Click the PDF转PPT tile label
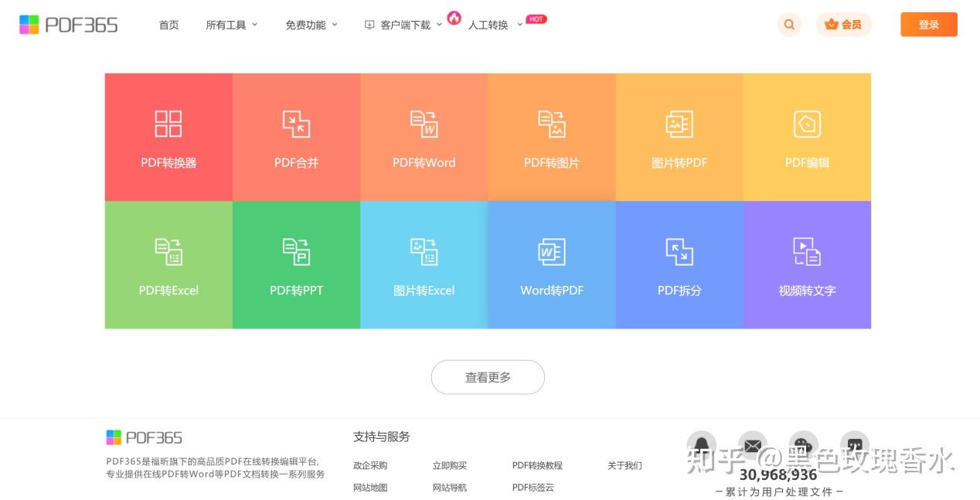 click(296, 291)
